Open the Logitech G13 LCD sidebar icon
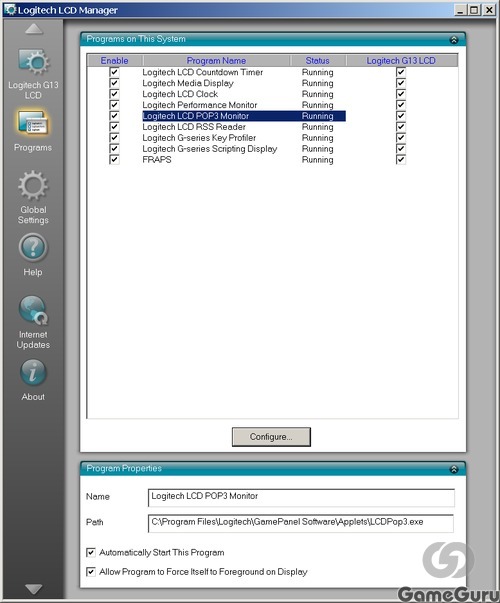The width and height of the screenshot is (500, 603). pyautogui.click(x=33, y=62)
